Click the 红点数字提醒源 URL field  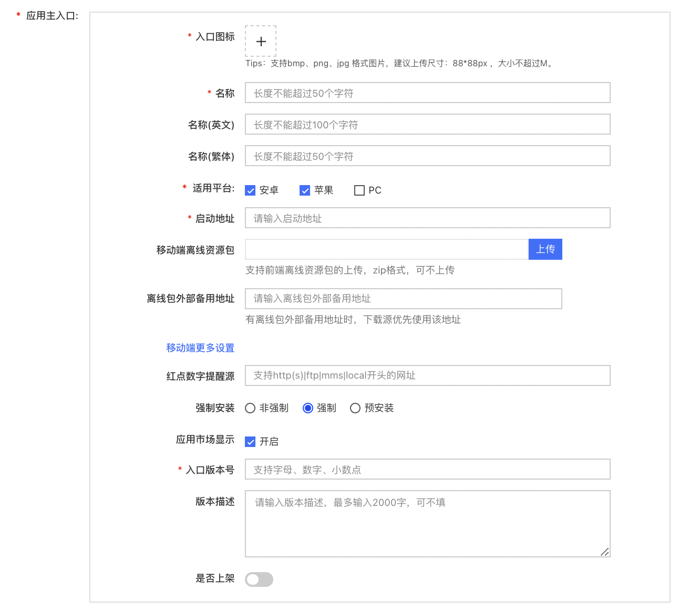427,375
